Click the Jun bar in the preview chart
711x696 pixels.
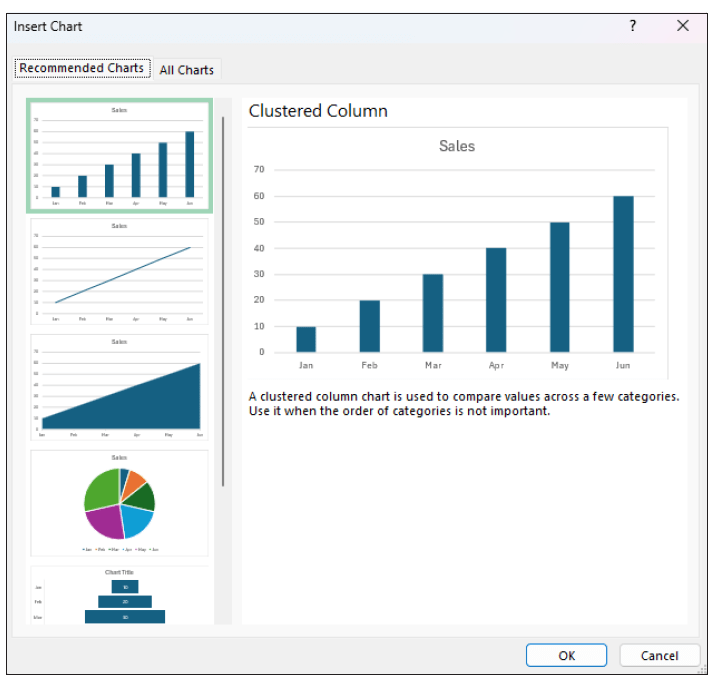pos(623,274)
